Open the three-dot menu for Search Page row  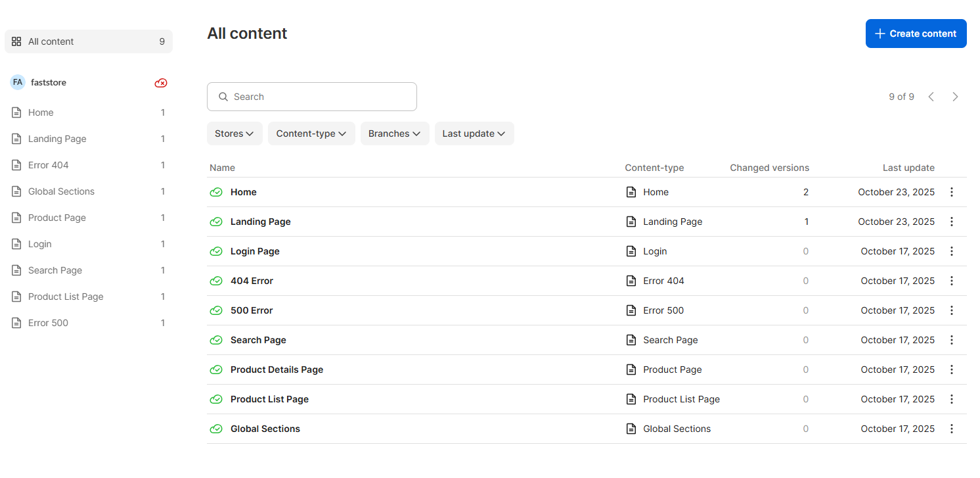952,340
